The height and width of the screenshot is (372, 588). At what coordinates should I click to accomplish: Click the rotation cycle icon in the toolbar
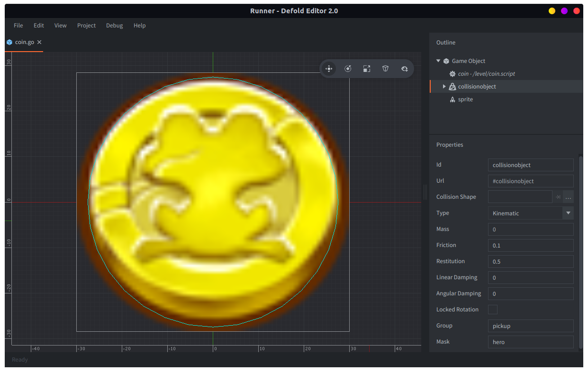[404, 69]
